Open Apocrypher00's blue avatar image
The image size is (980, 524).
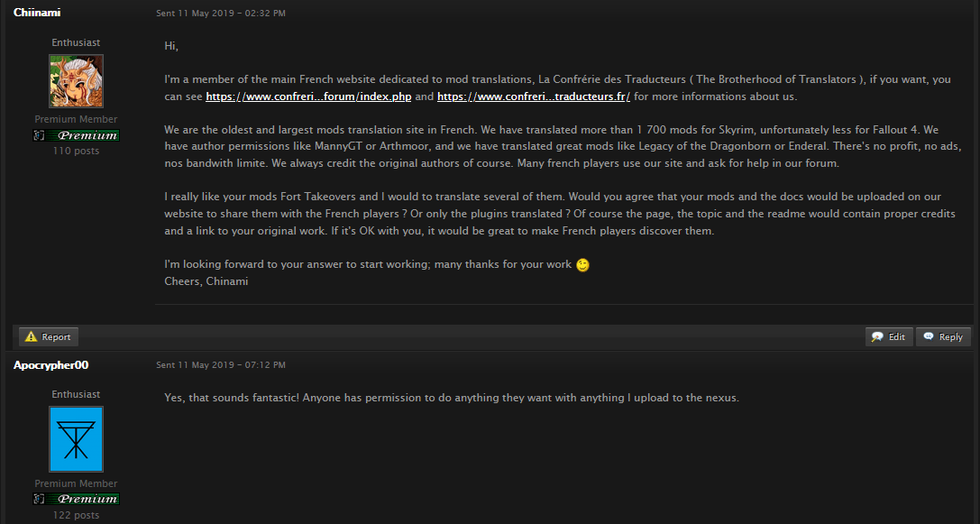(77, 439)
